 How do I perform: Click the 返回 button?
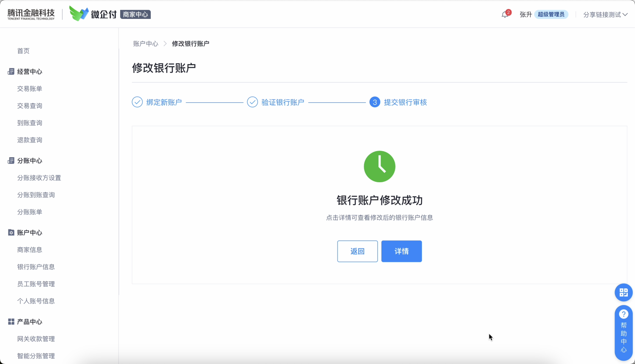click(357, 251)
